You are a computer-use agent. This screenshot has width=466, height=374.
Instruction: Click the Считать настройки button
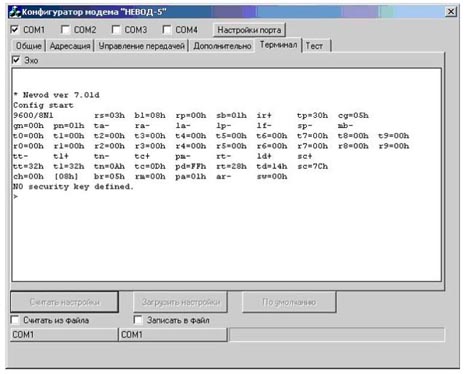(x=64, y=302)
